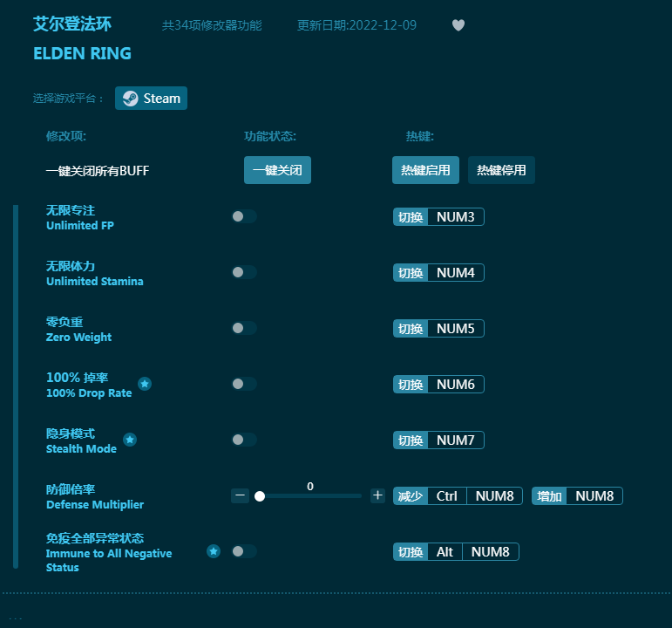Screen dimensions: 672x628
Task: Click the NUM6 hotkey for Drop Rate
Action: tap(456, 385)
